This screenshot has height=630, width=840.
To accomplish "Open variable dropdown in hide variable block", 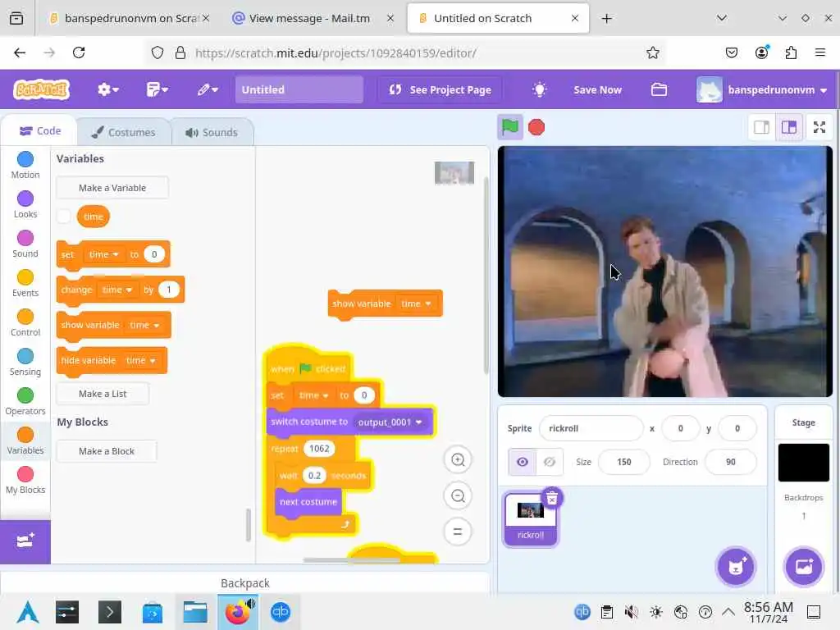I will click(141, 361).
